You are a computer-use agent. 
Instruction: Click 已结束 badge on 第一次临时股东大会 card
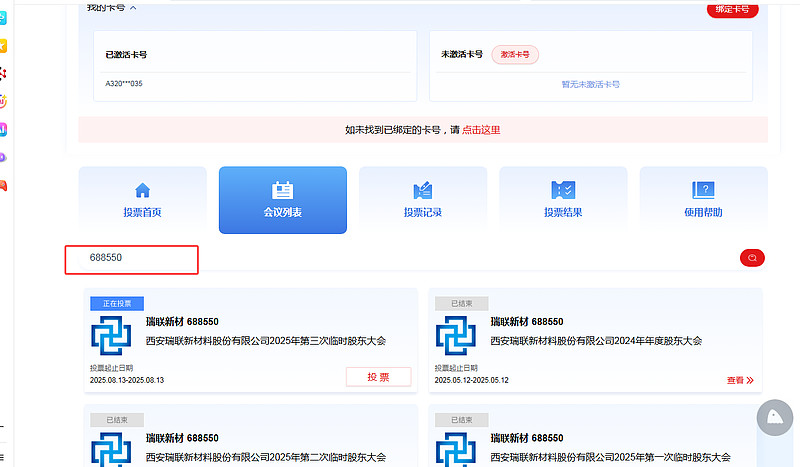pyautogui.click(x=462, y=420)
